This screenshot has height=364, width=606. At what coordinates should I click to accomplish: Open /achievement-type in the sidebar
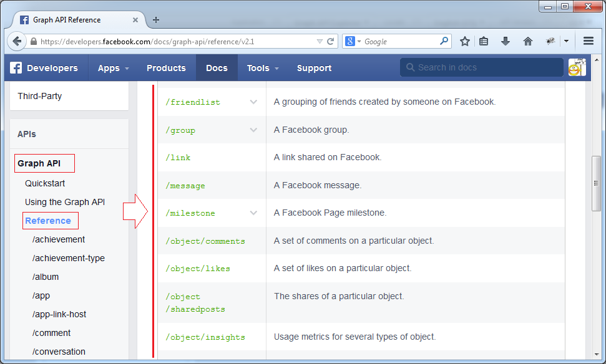click(x=69, y=258)
